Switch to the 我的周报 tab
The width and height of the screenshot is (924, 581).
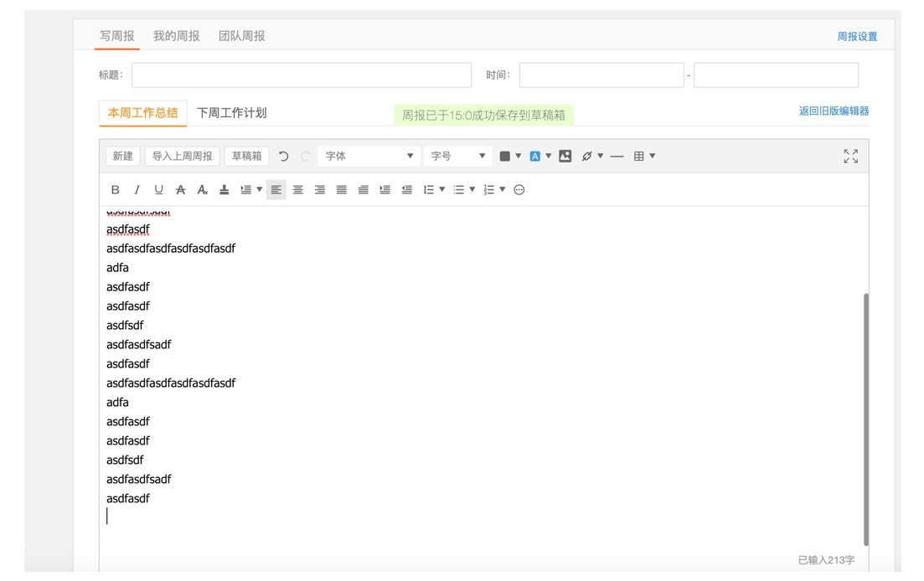(176, 36)
